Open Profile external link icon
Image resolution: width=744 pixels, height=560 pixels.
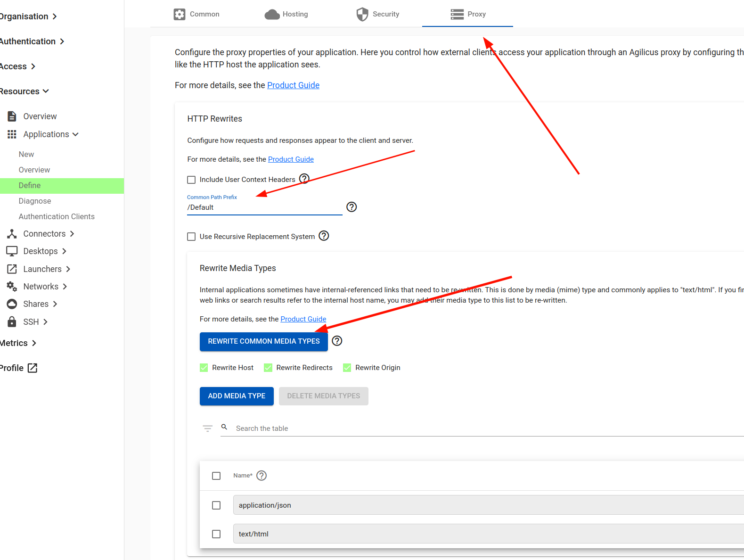[33, 368]
